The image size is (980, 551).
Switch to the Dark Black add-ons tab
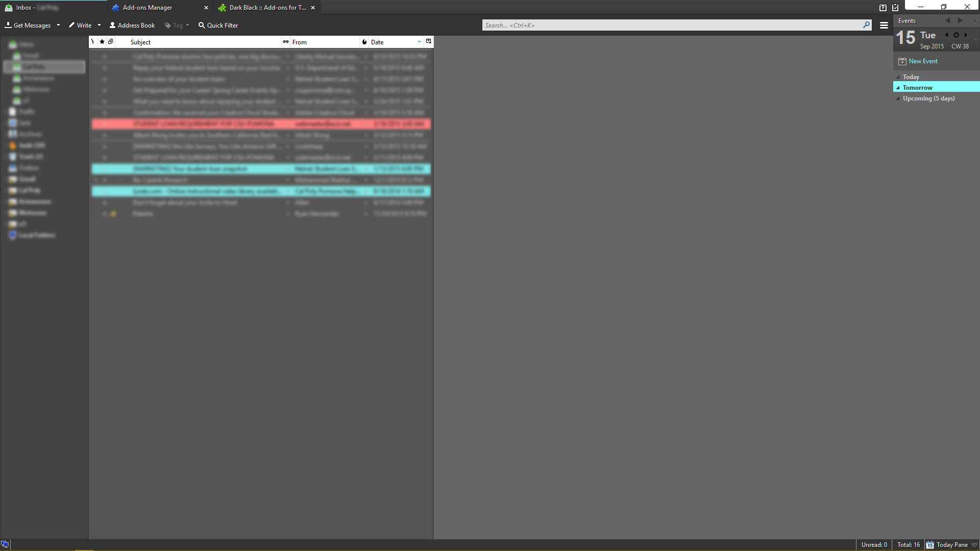pos(267,8)
